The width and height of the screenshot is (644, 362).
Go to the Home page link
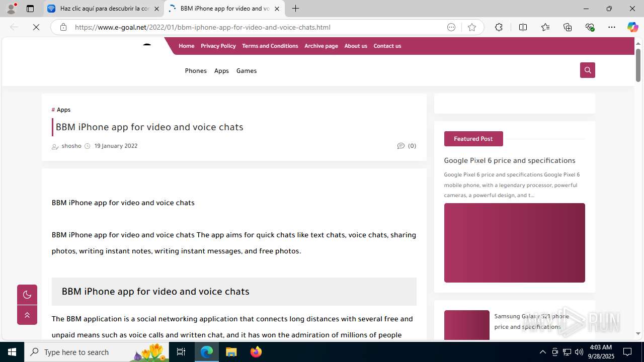click(x=186, y=46)
